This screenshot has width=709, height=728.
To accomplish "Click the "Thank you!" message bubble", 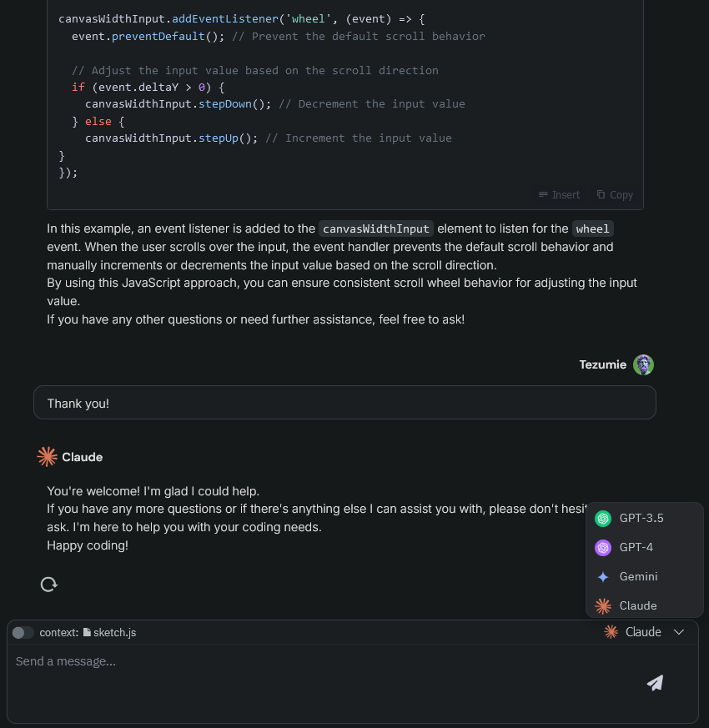I will pos(344,403).
